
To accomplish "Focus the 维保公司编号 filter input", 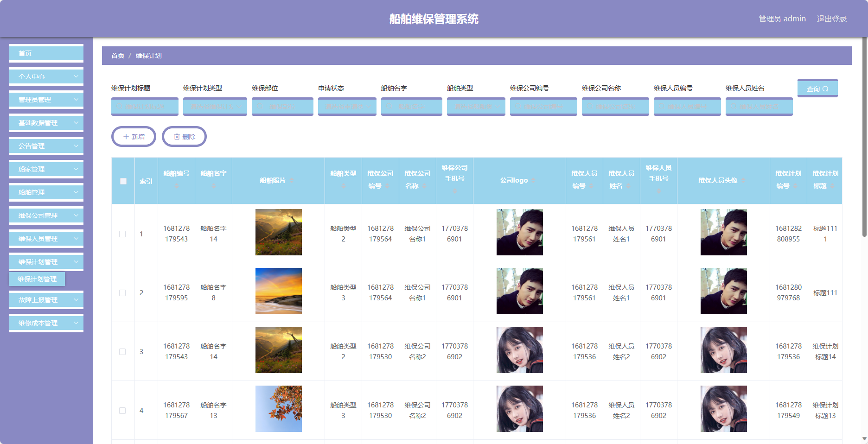I will click(x=543, y=107).
